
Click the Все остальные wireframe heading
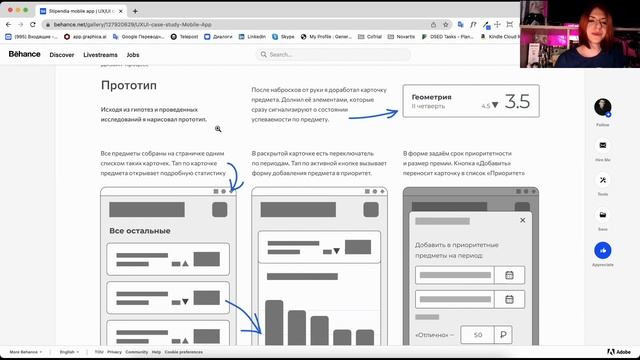pyautogui.click(x=140, y=231)
